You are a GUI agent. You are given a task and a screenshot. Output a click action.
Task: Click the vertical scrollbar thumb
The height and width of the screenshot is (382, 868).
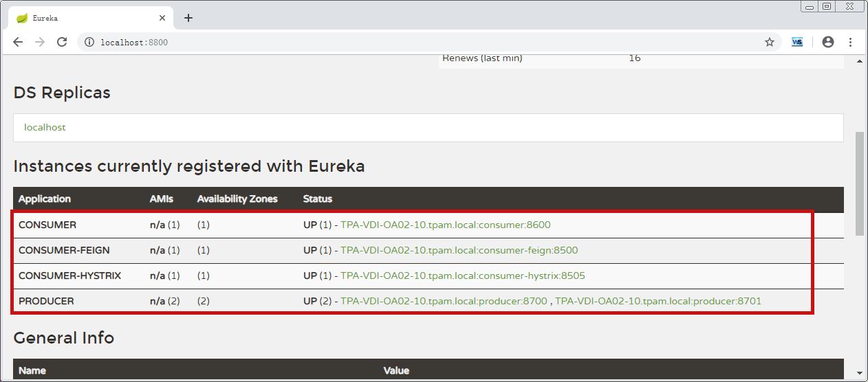pyautogui.click(x=860, y=184)
